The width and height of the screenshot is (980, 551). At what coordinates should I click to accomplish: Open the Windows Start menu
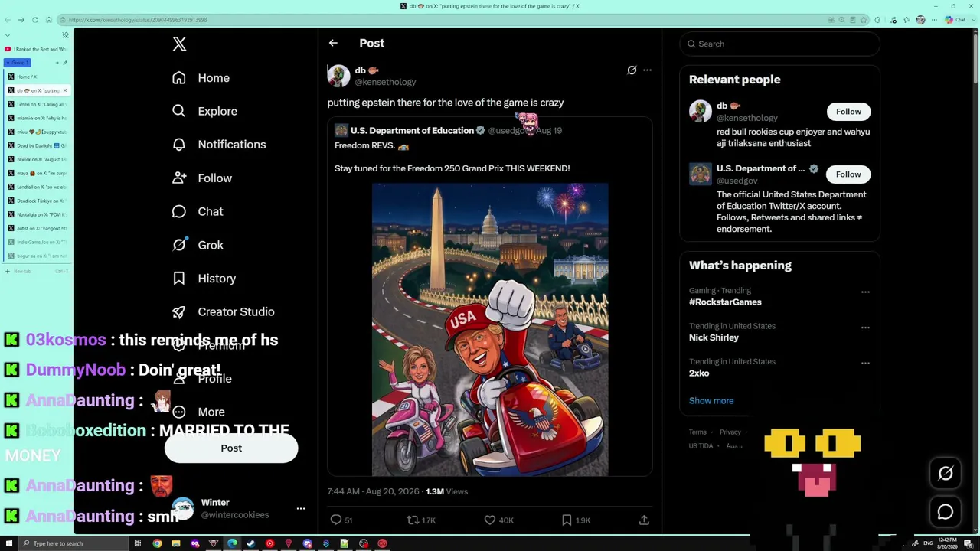[8, 543]
